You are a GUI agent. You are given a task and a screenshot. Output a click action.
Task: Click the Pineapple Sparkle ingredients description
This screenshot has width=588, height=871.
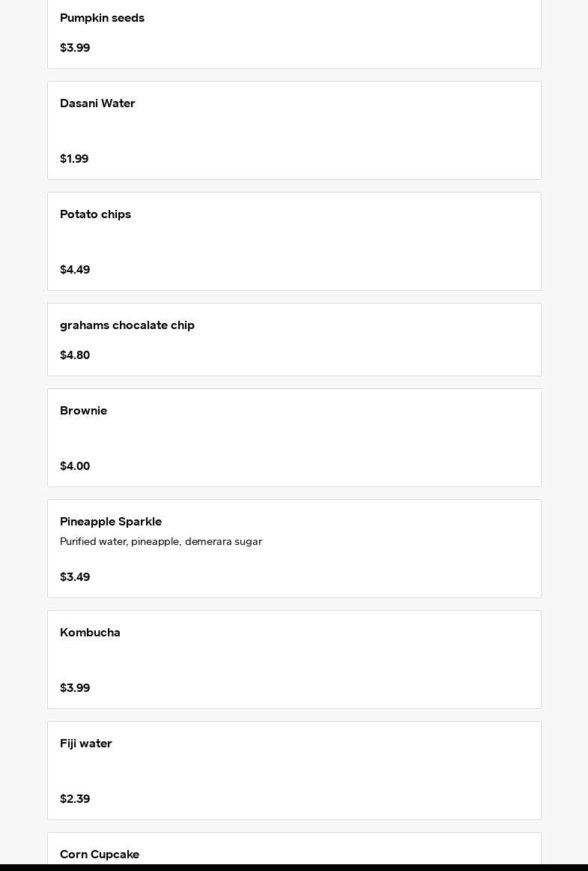point(161,542)
